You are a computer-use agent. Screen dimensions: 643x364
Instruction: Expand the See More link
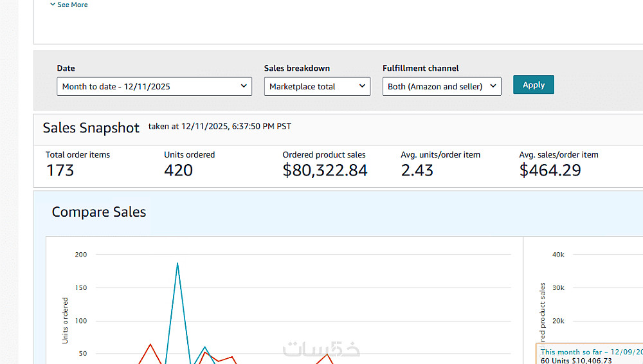point(72,5)
